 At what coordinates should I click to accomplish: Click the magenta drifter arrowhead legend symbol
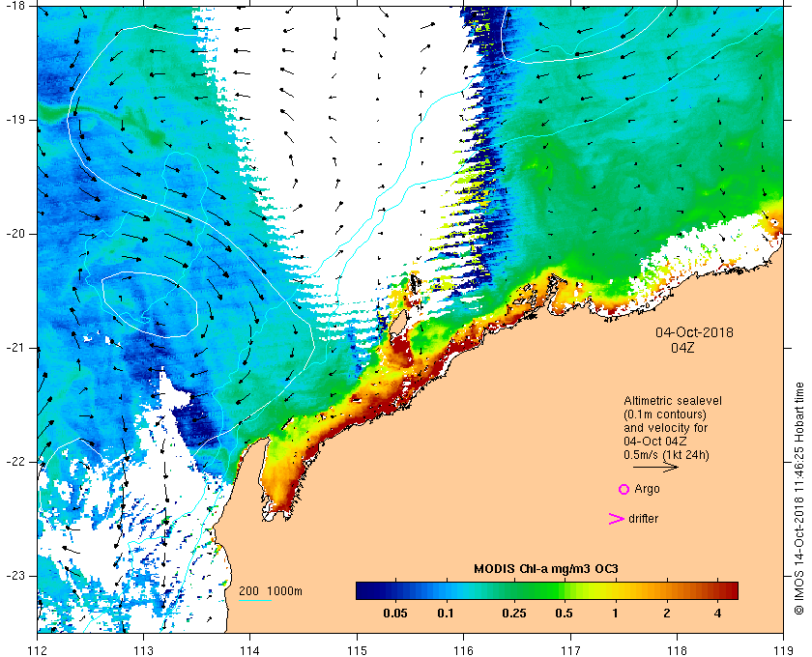pos(617,518)
